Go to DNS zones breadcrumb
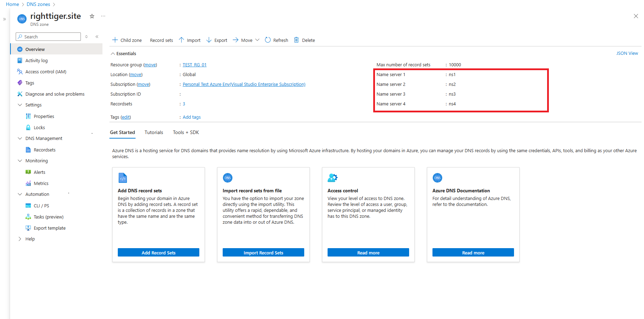Screen dimensions: 644x319 (38, 4)
